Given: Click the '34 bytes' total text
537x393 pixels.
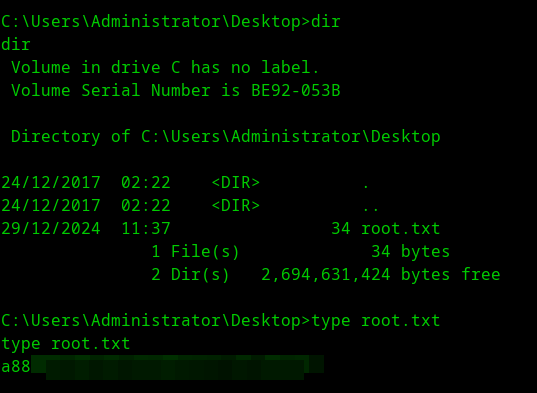Looking at the screenshot, I should (x=410, y=252).
